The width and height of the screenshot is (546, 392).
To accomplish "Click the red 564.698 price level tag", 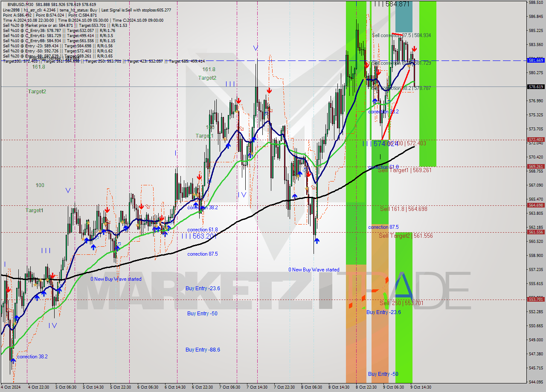I will point(536,205).
